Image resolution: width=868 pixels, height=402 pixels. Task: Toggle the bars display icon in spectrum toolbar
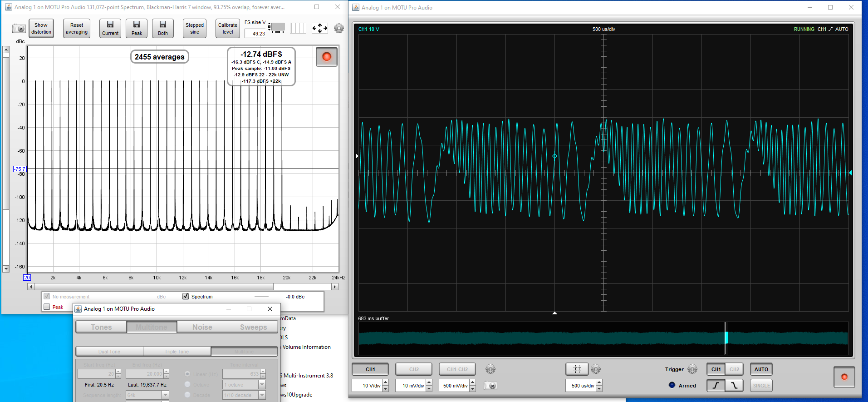[x=298, y=28]
